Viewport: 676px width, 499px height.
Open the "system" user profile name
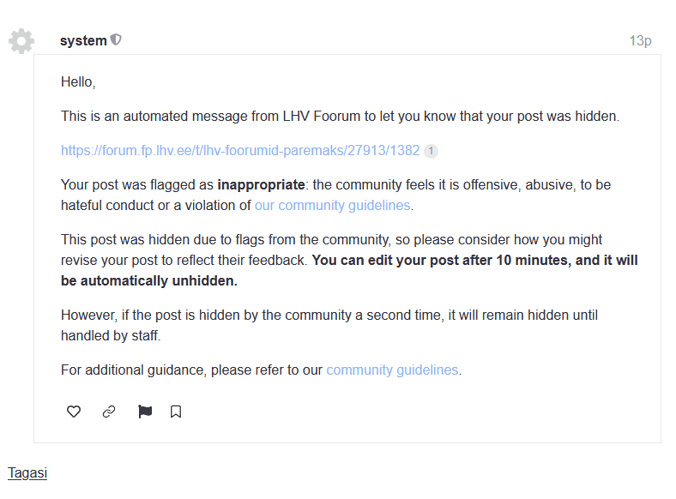pos(83,41)
